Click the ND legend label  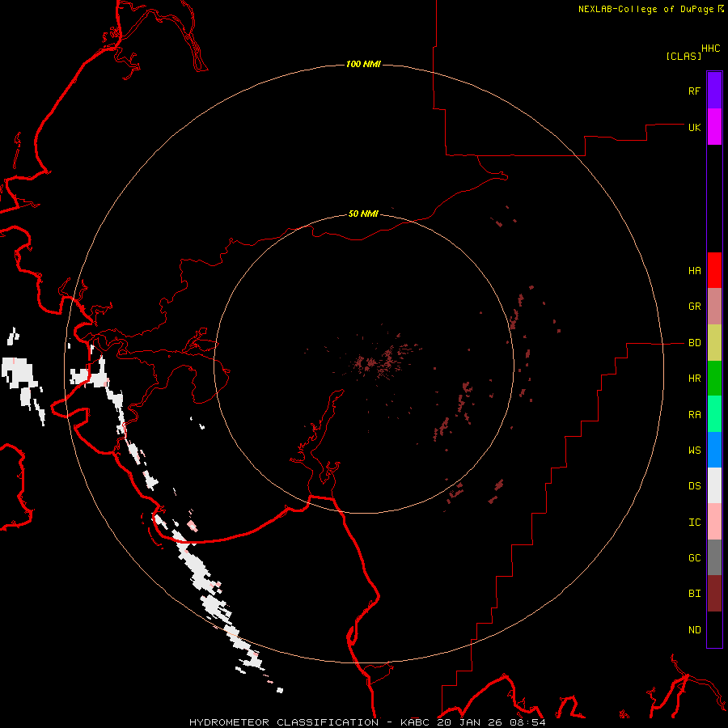point(694,630)
